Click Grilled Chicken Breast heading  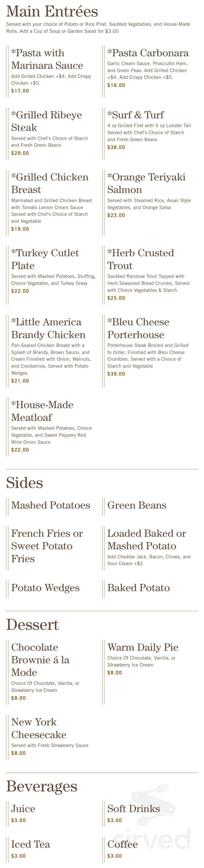tap(50, 183)
